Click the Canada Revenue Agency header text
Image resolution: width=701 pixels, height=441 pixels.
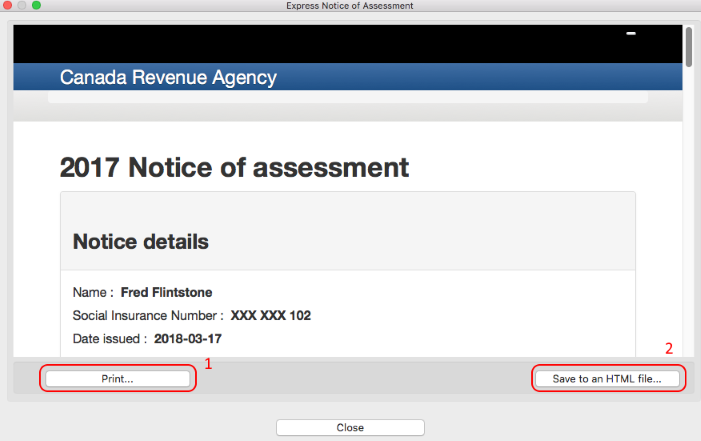coord(168,77)
